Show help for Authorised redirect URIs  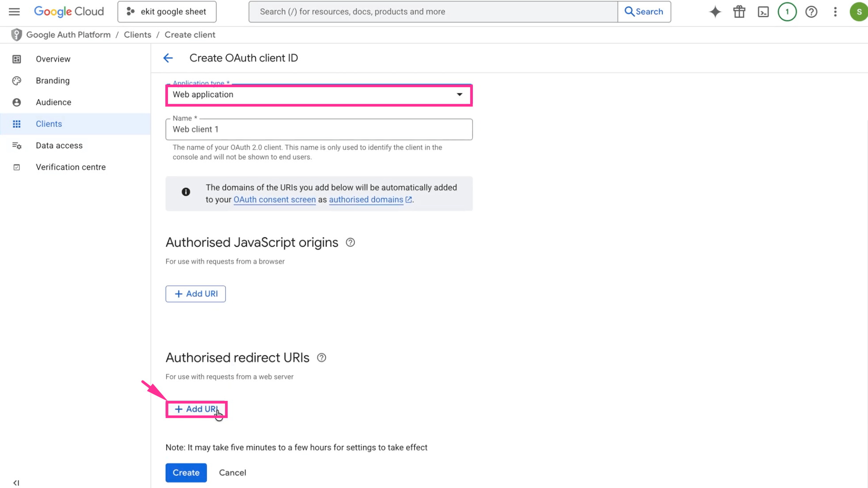point(321,358)
